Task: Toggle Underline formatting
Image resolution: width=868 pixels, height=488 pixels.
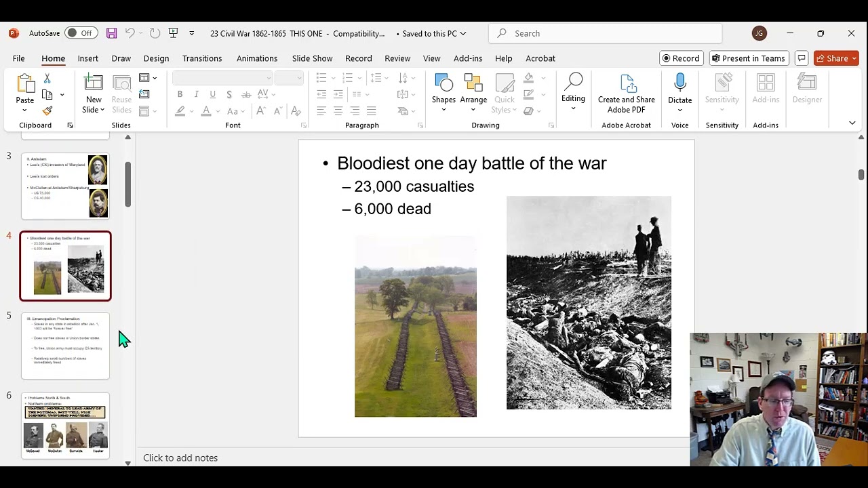Action: [x=212, y=94]
